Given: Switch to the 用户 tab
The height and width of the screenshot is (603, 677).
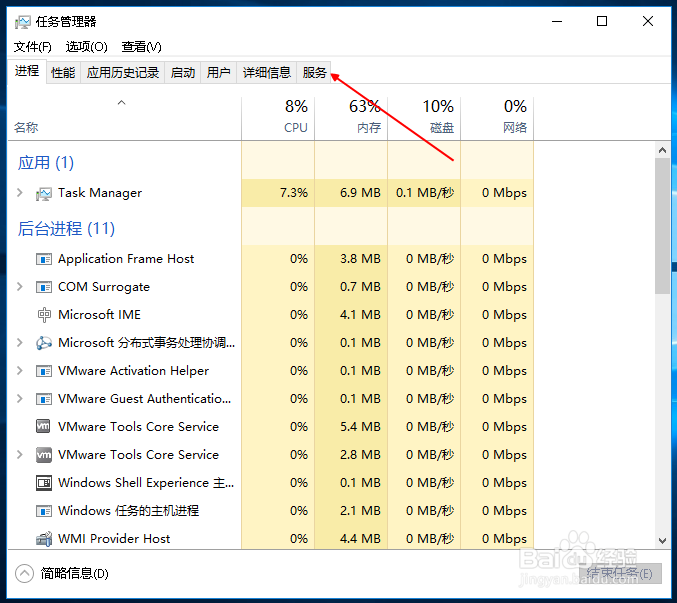Looking at the screenshot, I should [x=218, y=73].
